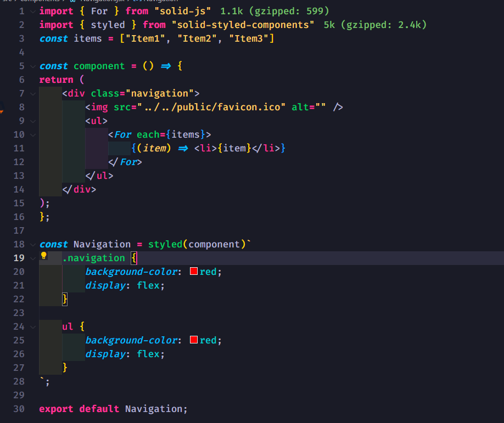Click export default Navigation statement
Image resolution: width=504 pixels, height=423 pixels.
(113, 409)
